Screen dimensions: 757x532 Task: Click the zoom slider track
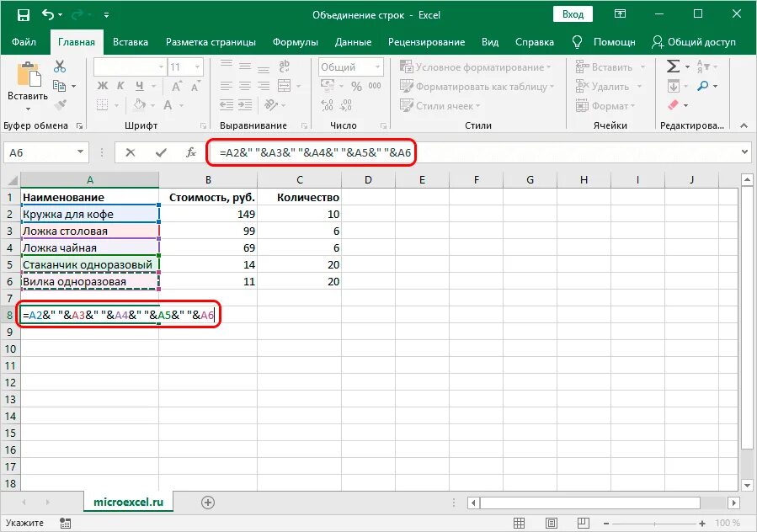click(x=654, y=523)
